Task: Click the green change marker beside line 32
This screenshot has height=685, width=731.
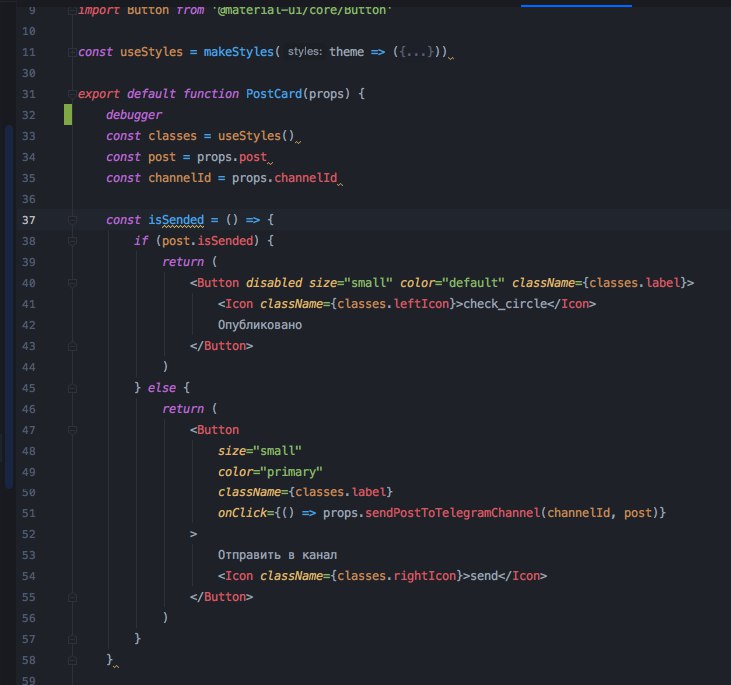Action: click(68, 115)
